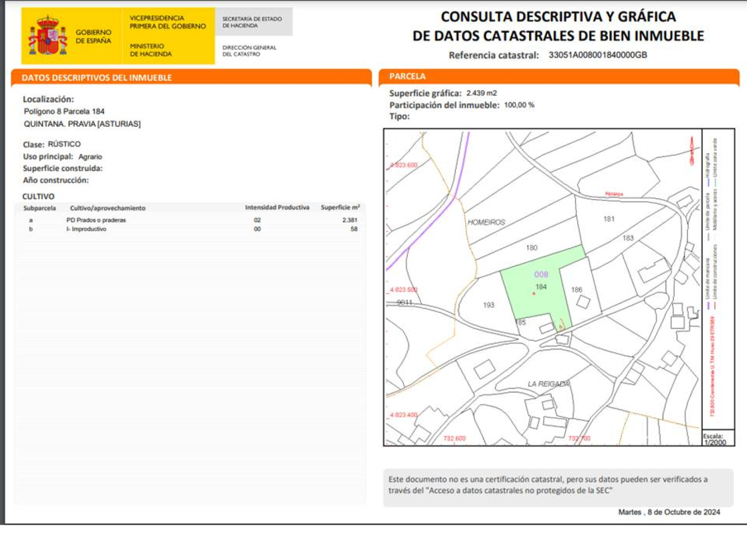This screenshot has height=560, width=747.
Task: Click the 'SECRETARÍA DE ESTADO DE HACIENDA' text
Action: [252, 22]
